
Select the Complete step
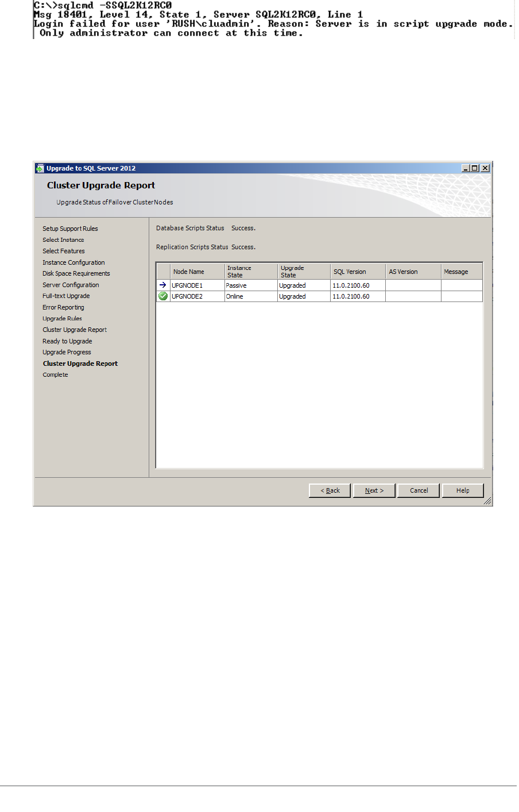pos(55,375)
